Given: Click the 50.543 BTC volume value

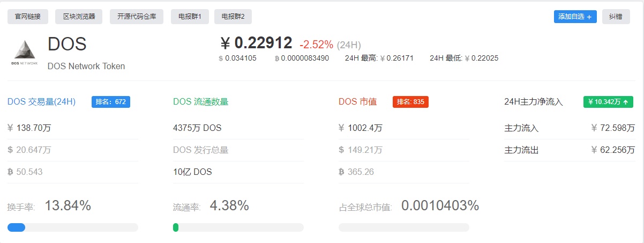Looking at the screenshot, I should click(x=25, y=172).
